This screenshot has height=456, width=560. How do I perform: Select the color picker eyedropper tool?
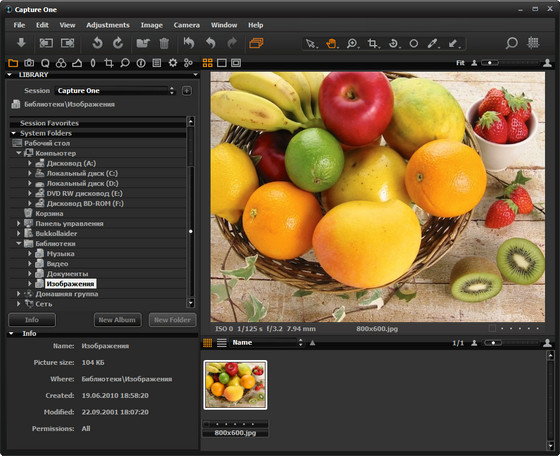432,44
